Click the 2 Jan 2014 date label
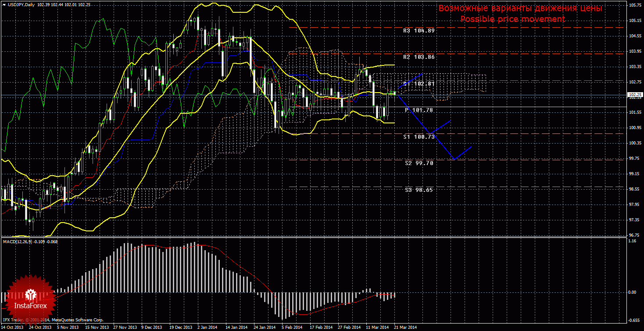The width and height of the screenshot is (644, 331). [207, 327]
